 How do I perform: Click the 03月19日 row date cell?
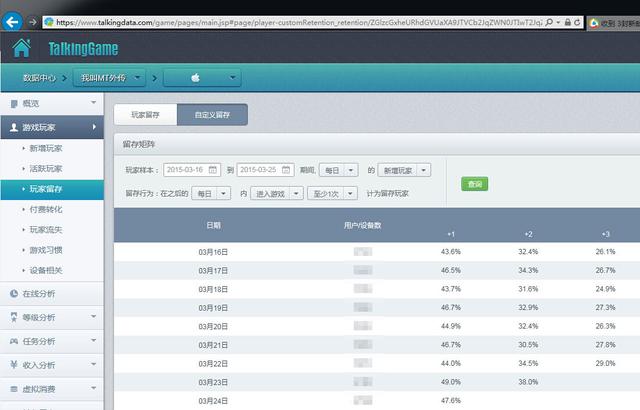tap(213, 308)
